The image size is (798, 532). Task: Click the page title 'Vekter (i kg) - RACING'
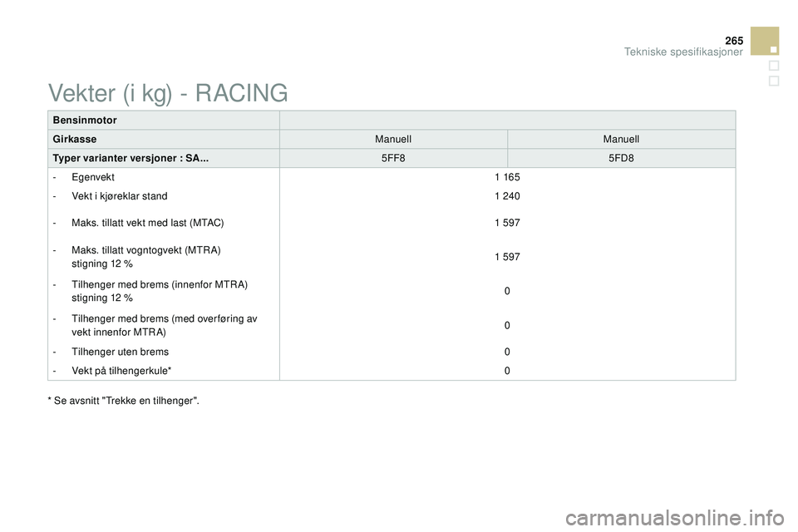(x=168, y=94)
